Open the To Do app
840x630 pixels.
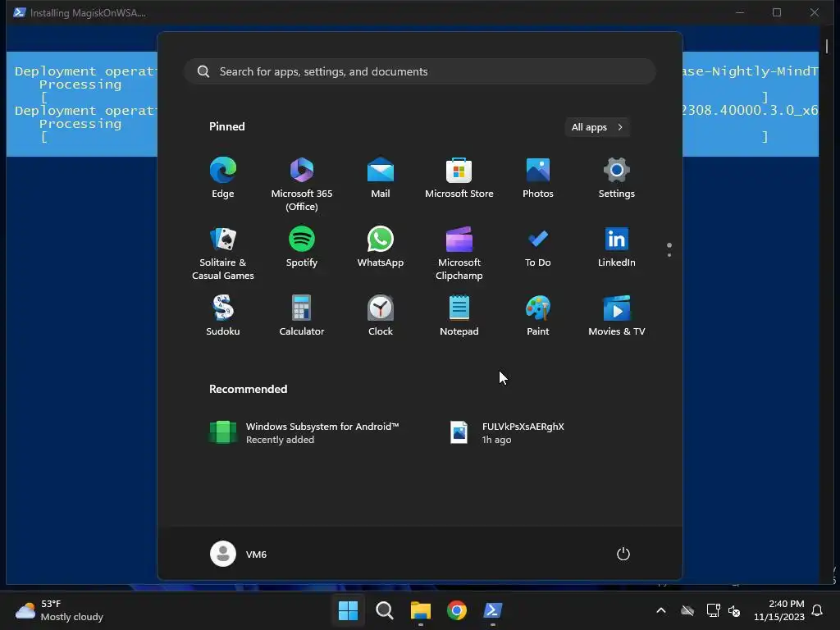[538, 247]
